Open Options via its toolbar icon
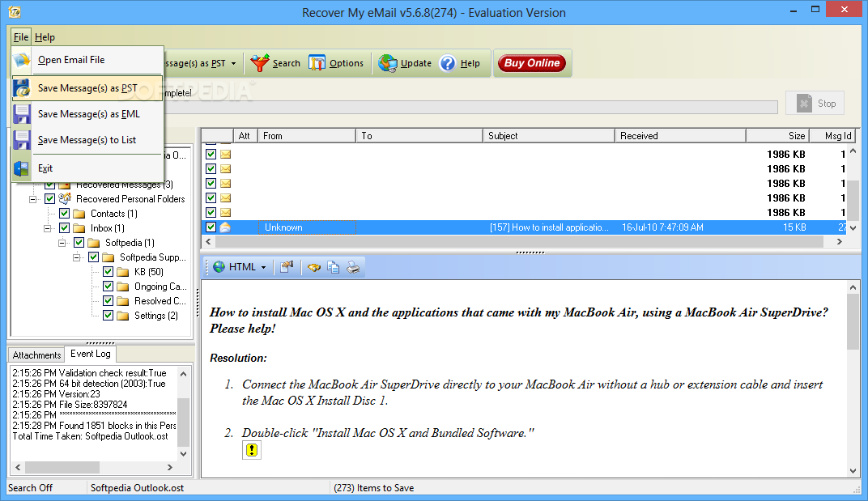The image size is (868, 501). pos(317,63)
